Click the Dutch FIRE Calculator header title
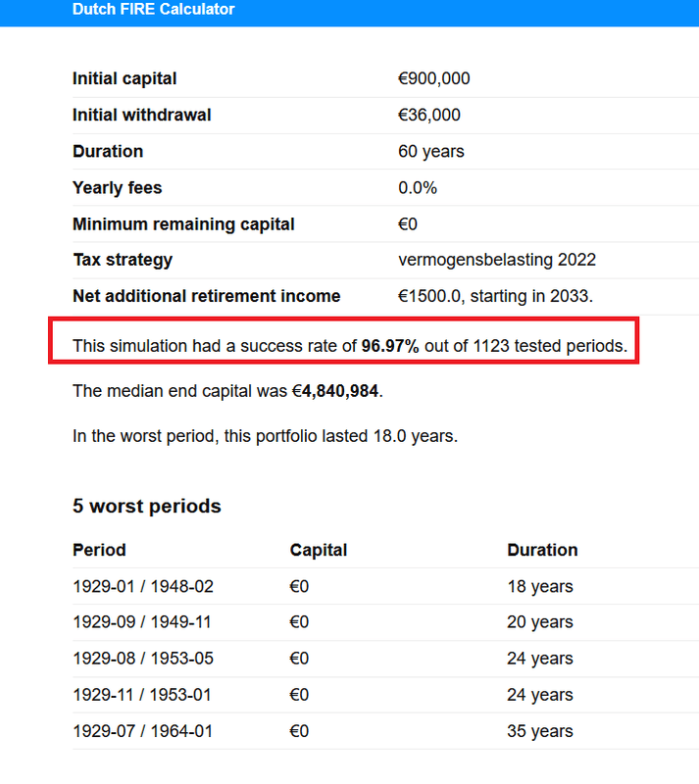 coord(153,9)
